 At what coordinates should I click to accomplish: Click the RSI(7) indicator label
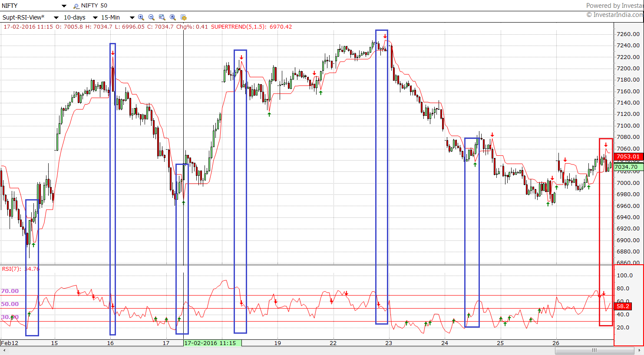pyautogui.click(x=11, y=269)
